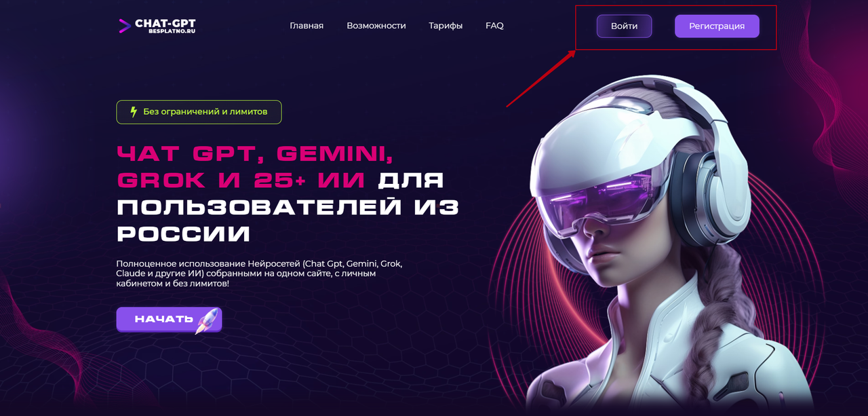Click the besplatno.ru text under the logo
Image resolution: width=868 pixels, height=416 pixels.
click(172, 32)
